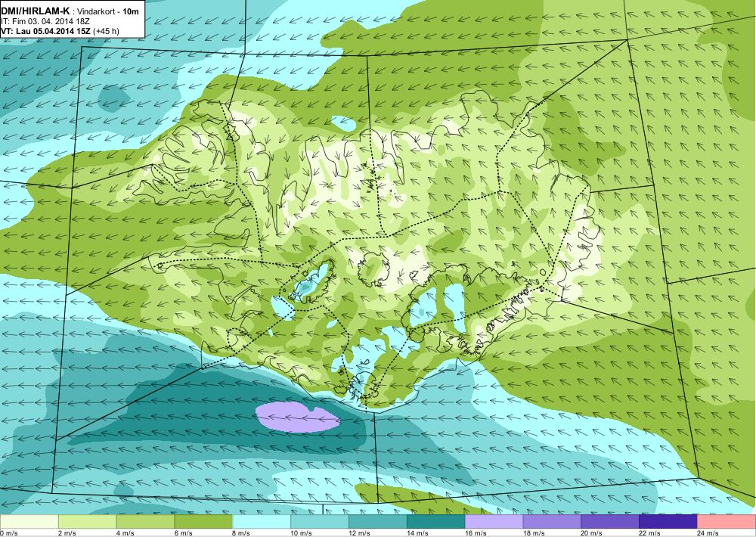The width and height of the screenshot is (756, 537).
Task: Select the 6–8 m/s darker green legend swatch
Action: pyautogui.click(x=203, y=522)
